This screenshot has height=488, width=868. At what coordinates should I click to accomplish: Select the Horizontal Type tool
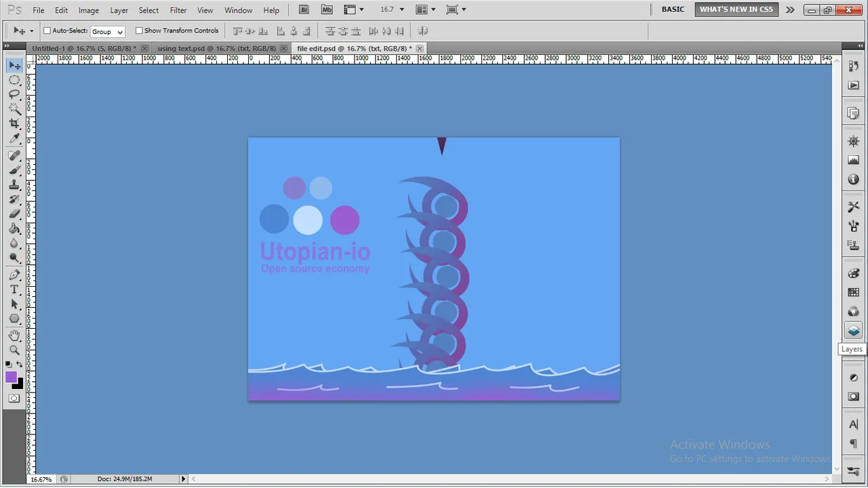tap(14, 289)
